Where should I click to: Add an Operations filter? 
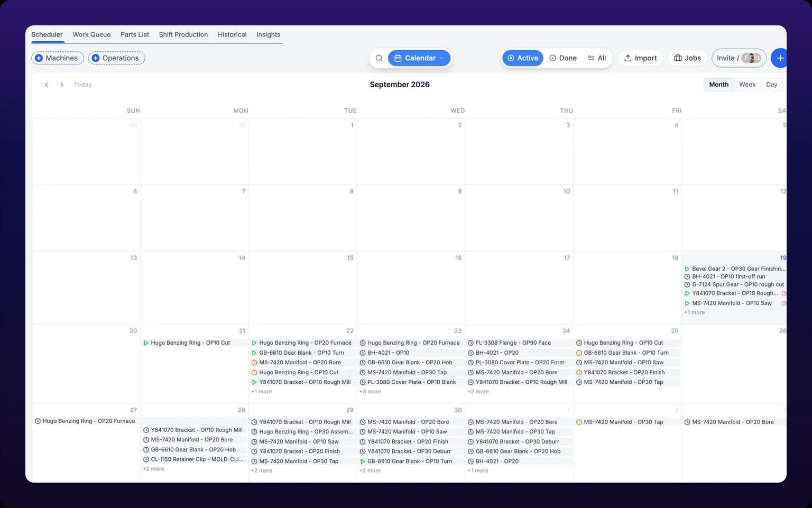click(x=116, y=58)
